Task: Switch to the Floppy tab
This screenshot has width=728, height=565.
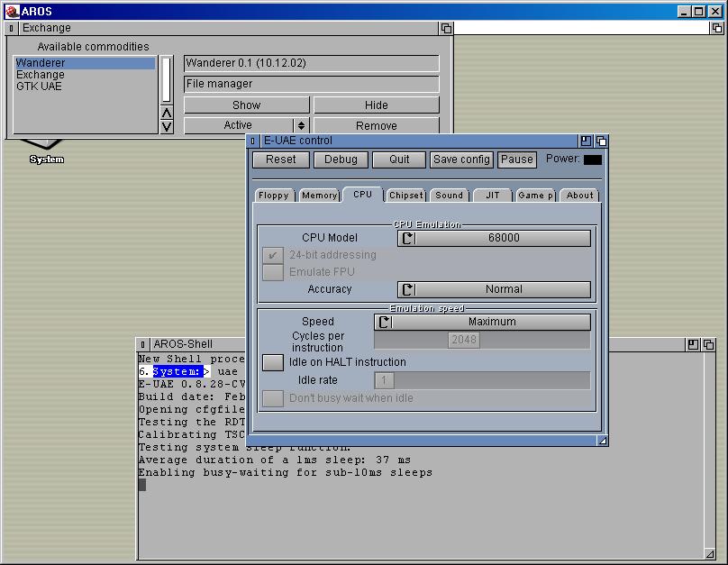Action: point(274,196)
